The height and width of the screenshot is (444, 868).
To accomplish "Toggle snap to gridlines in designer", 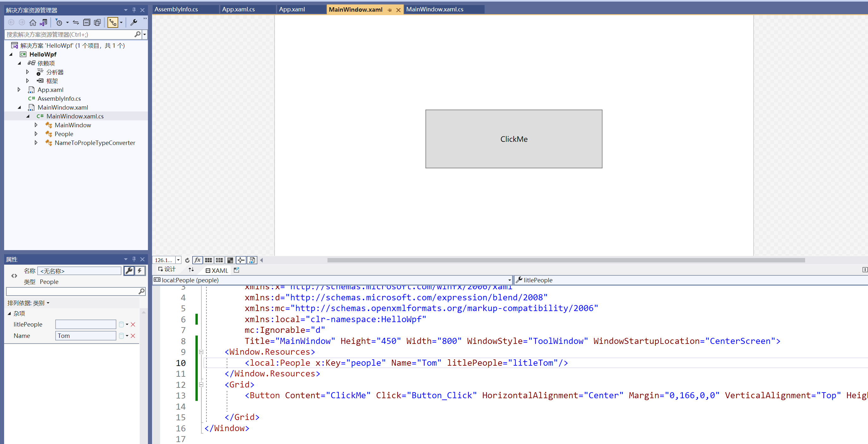I will tap(219, 260).
